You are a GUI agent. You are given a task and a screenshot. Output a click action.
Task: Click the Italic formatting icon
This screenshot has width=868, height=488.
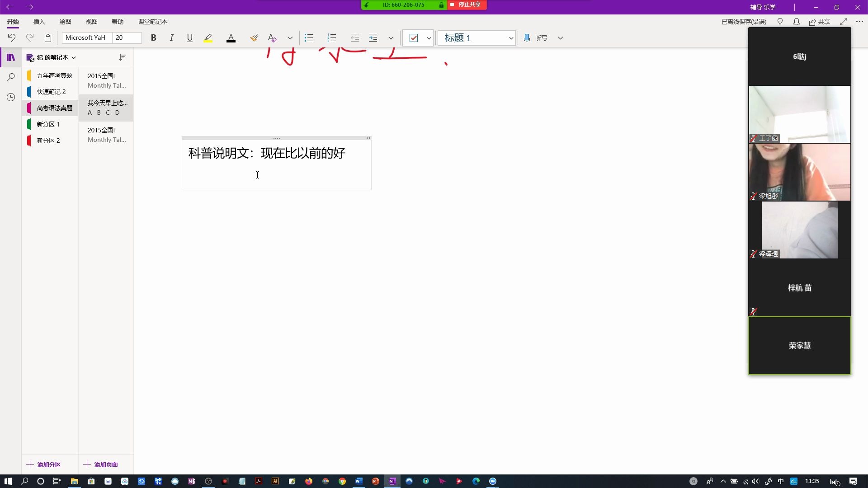click(x=172, y=38)
